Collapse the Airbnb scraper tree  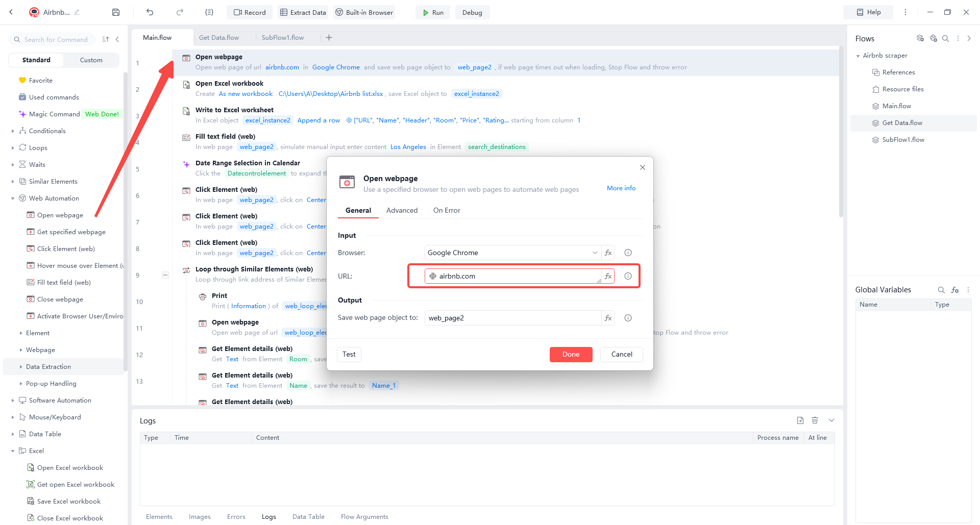point(858,55)
